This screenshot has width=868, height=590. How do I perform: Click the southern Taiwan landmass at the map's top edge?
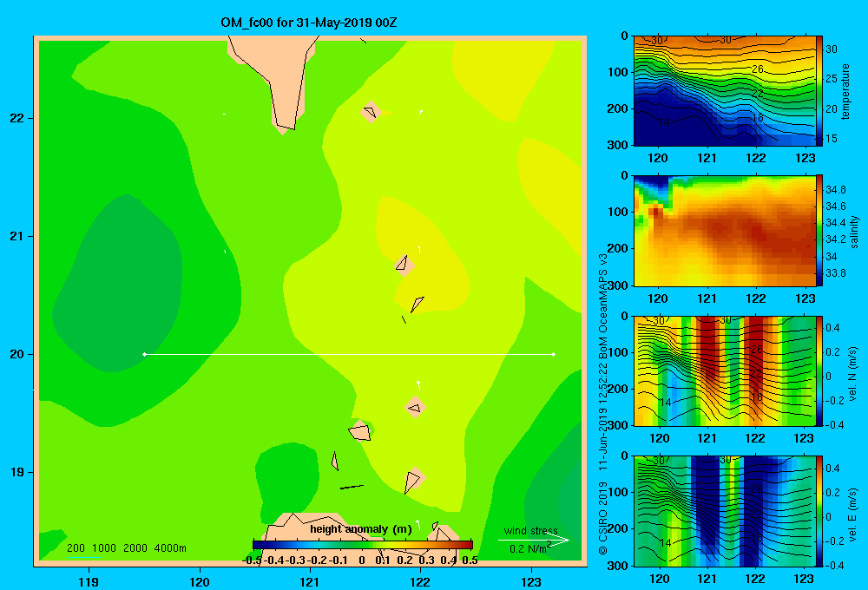279,77
